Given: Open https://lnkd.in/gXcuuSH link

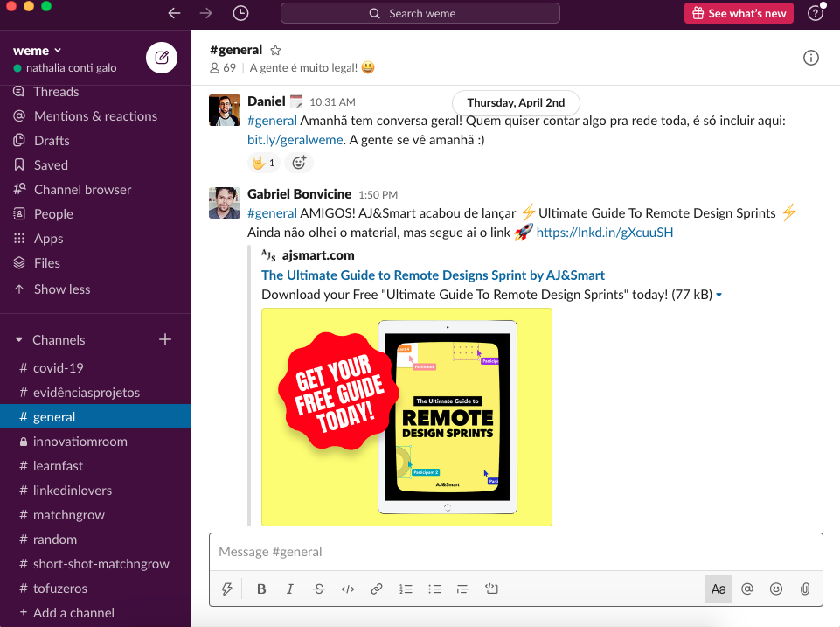Looking at the screenshot, I should pyautogui.click(x=605, y=233).
